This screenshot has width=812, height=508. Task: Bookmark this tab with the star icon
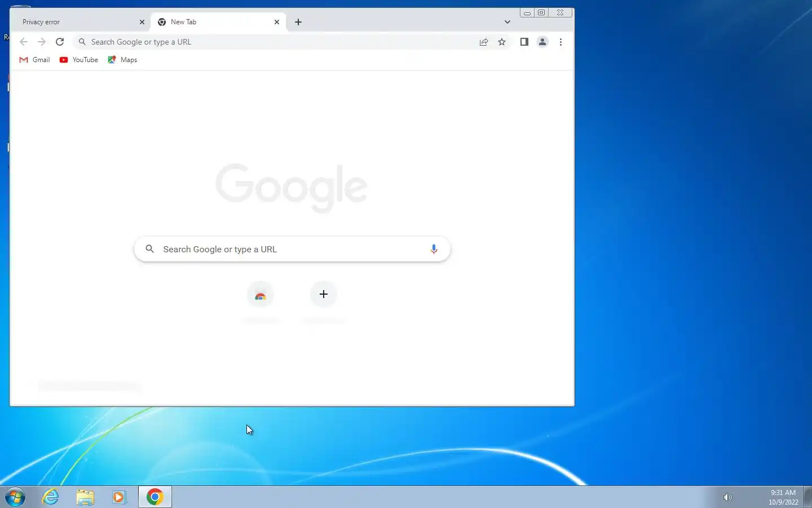coord(502,42)
